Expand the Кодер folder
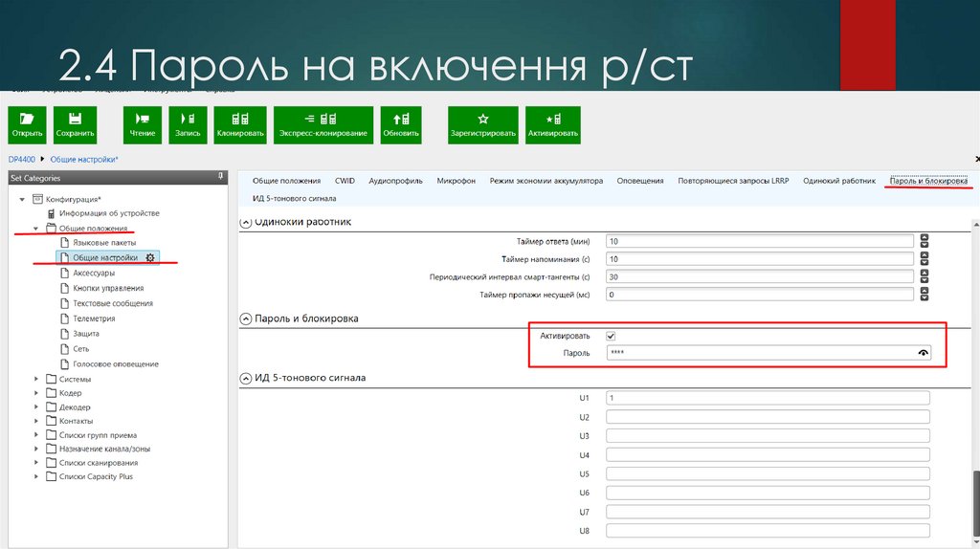This screenshot has width=980, height=549. pyautogui.click(x=36, y=393)
